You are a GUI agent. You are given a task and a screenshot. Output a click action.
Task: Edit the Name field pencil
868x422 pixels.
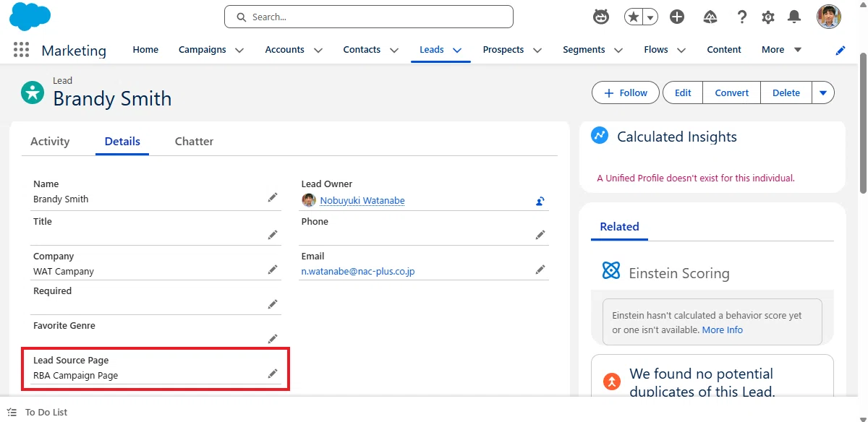273,197
